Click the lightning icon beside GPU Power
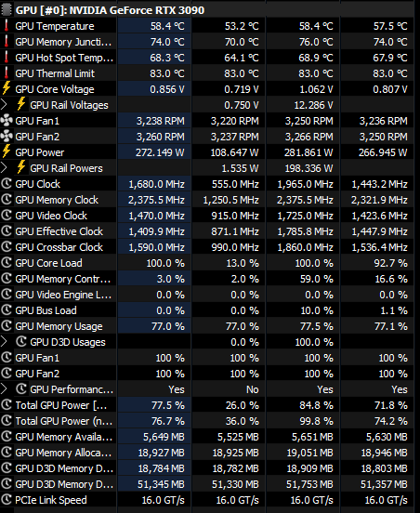420x513 pixels. click(x=7, y=151)
